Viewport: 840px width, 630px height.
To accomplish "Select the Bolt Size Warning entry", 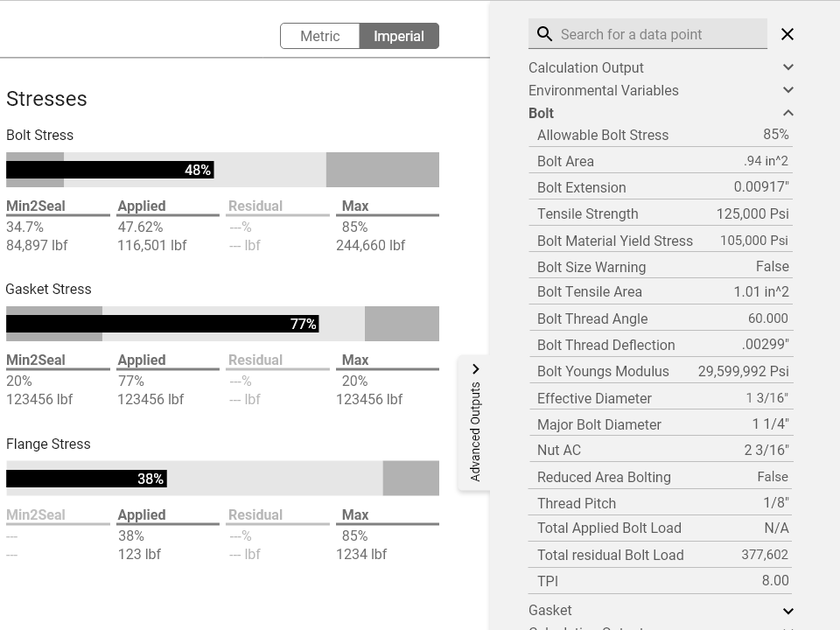I will [661, 266].
